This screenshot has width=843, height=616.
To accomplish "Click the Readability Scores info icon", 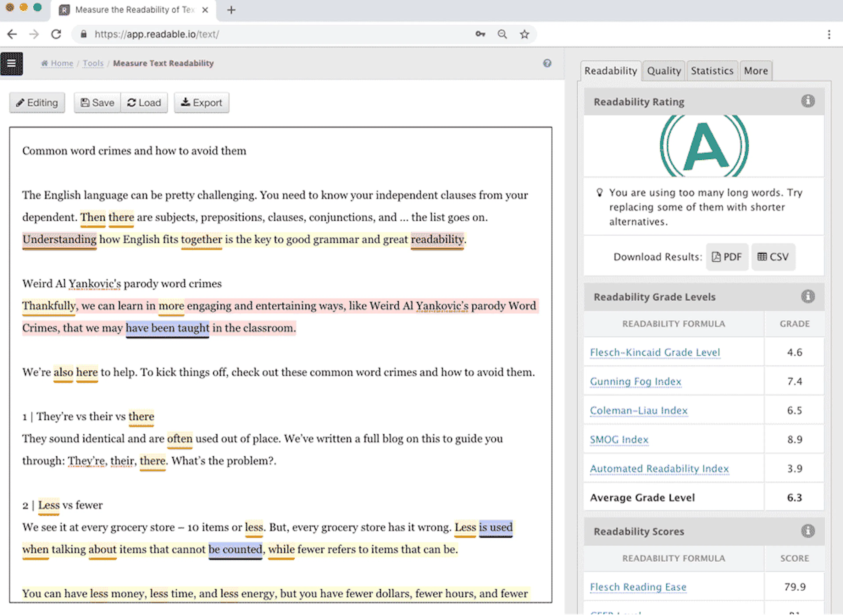I will coord(808,531).
